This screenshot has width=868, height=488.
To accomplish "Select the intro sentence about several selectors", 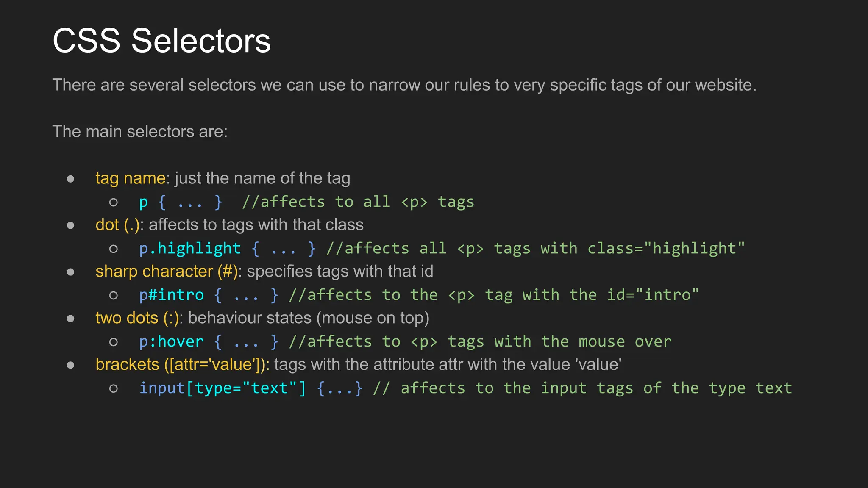I will (x=404, y=85).
